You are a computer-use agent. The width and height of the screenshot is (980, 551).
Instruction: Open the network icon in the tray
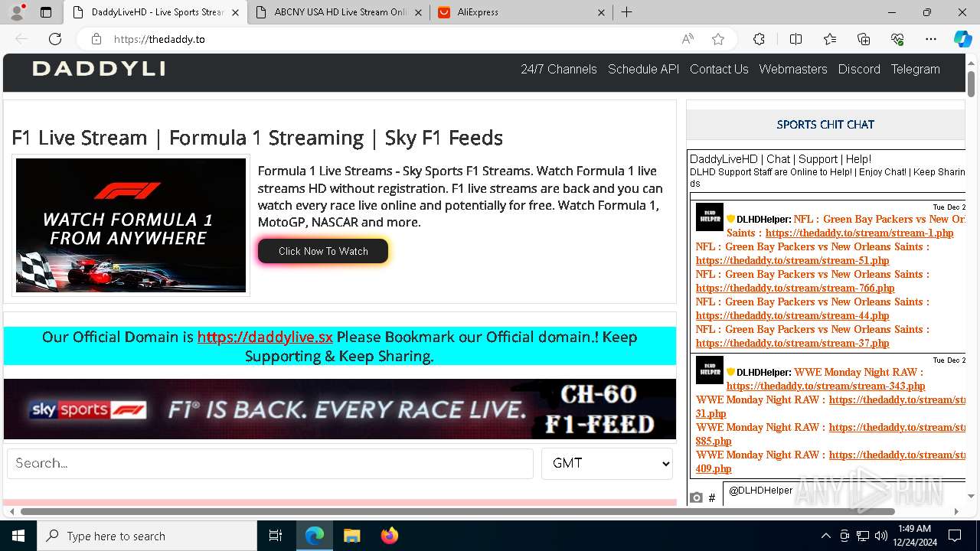click(x=863, y=536)
